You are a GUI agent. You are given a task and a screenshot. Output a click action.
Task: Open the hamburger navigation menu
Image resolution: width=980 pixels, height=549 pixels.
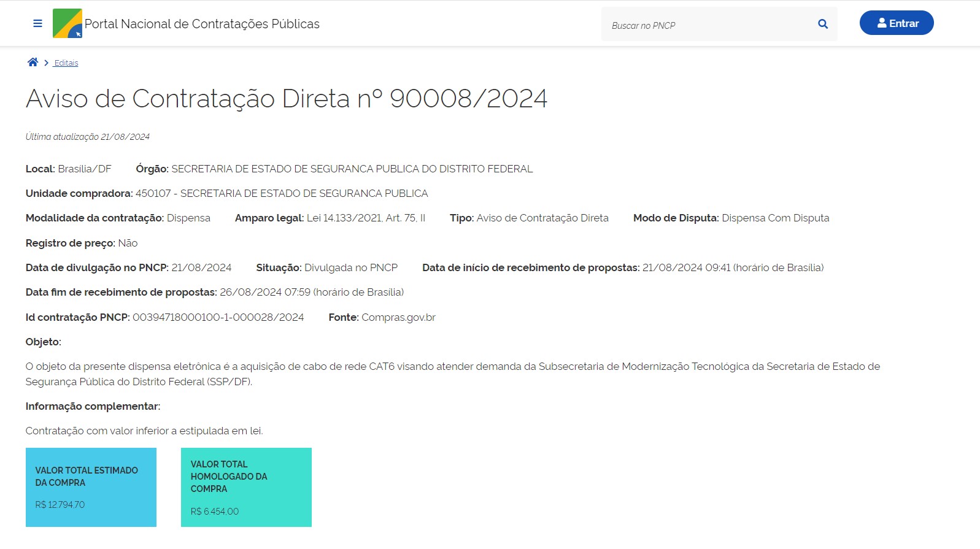coord(37,23)
